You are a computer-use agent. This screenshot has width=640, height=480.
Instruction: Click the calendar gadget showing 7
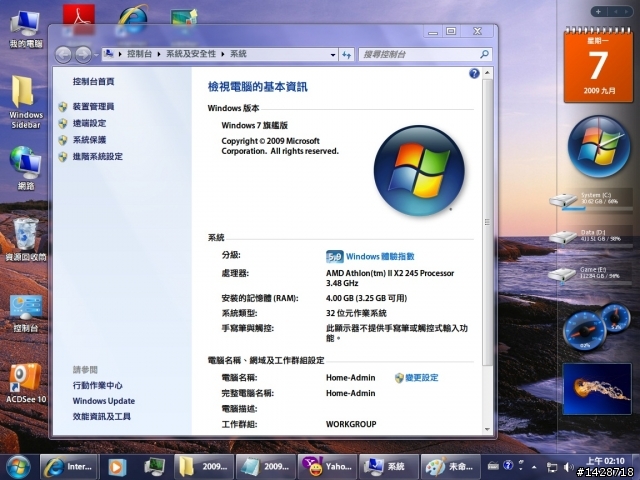pyautogui.click(x=598, y=65)
